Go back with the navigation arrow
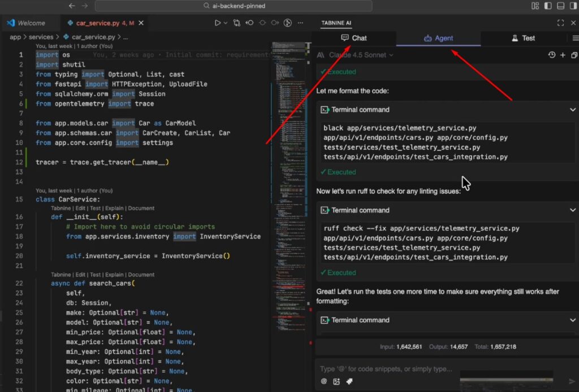579x392 pixels. pyautogui.click(x=72, y=6)
